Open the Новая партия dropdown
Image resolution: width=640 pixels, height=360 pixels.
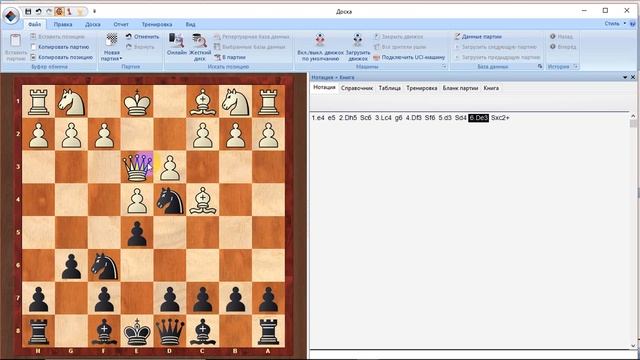tap(111, 59)
